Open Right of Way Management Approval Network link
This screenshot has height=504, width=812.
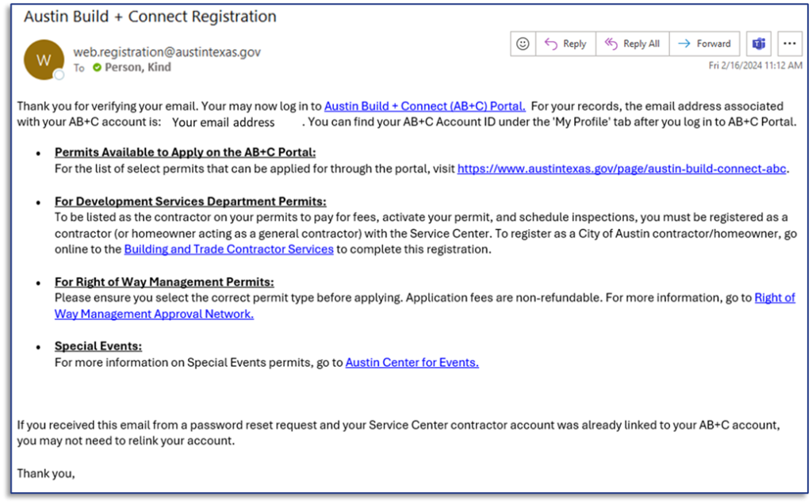(153, 314)
